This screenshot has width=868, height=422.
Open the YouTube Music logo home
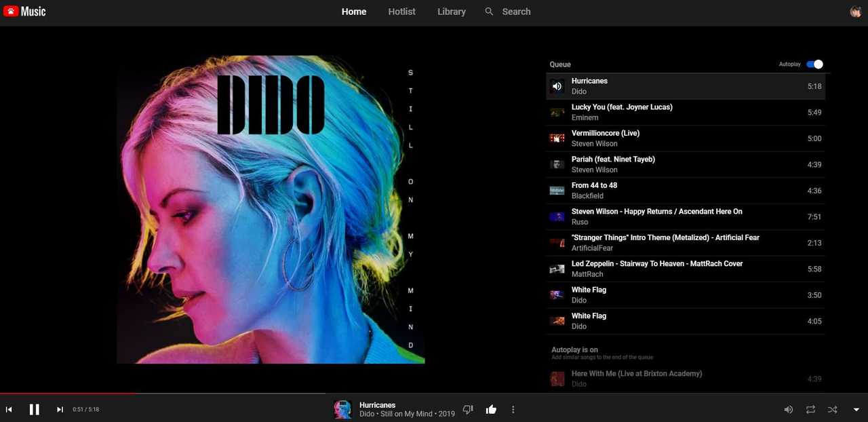click(24, 12)
